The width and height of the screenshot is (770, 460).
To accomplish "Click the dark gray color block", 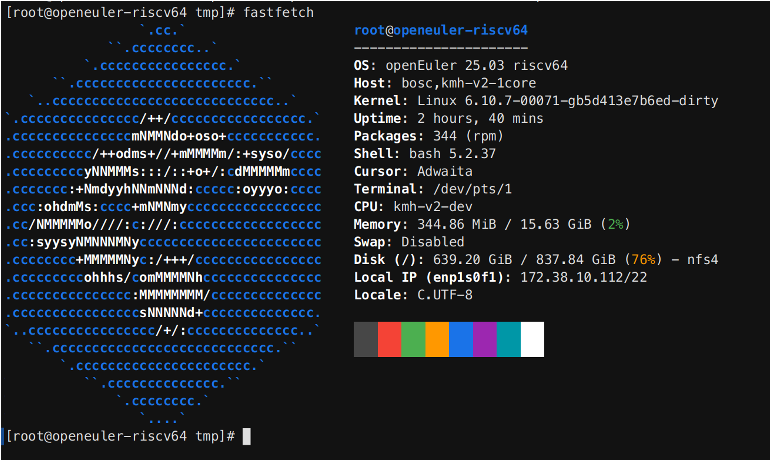I will pos(366,339).
